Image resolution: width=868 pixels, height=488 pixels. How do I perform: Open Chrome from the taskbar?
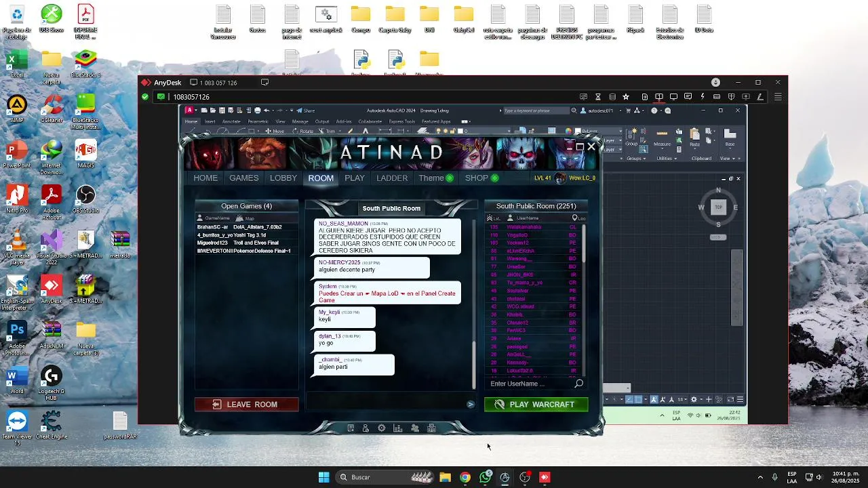point(465,477)
